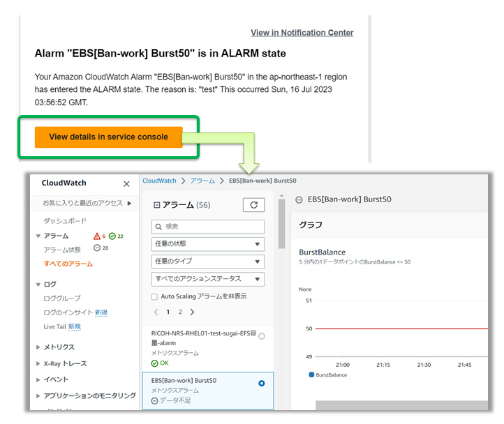The height and width of the screenshot is (424, 504).
Task: Click the red threshold line at 50
Action: [x=401, y=328]
